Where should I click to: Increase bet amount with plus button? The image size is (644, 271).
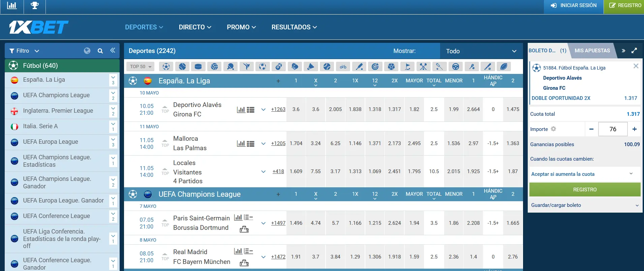point(635,129)
